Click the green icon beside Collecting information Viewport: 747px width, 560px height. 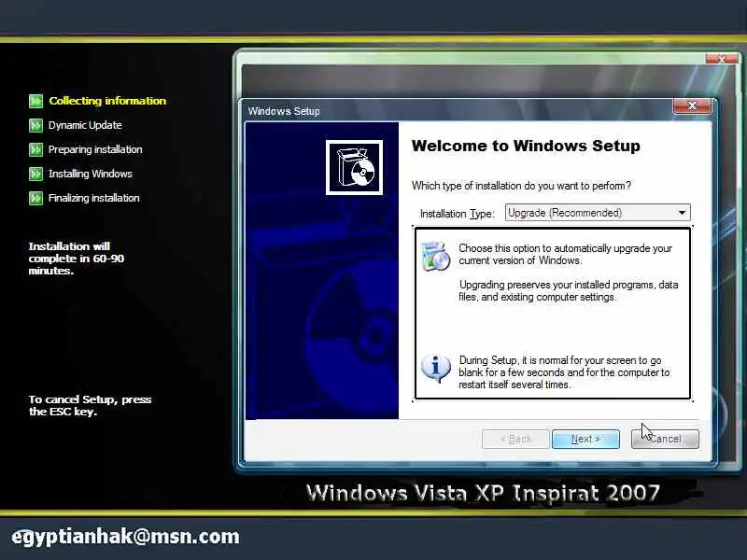point(35,101)
